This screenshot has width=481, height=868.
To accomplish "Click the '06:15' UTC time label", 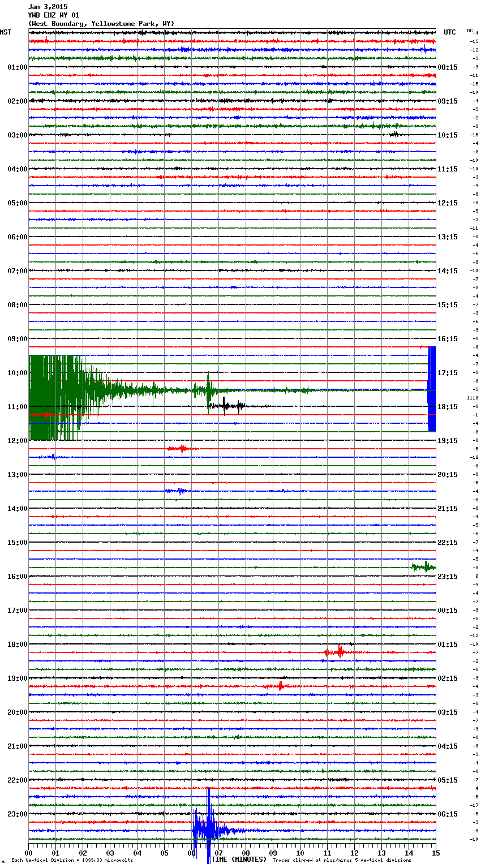I will tap(448, 814).
